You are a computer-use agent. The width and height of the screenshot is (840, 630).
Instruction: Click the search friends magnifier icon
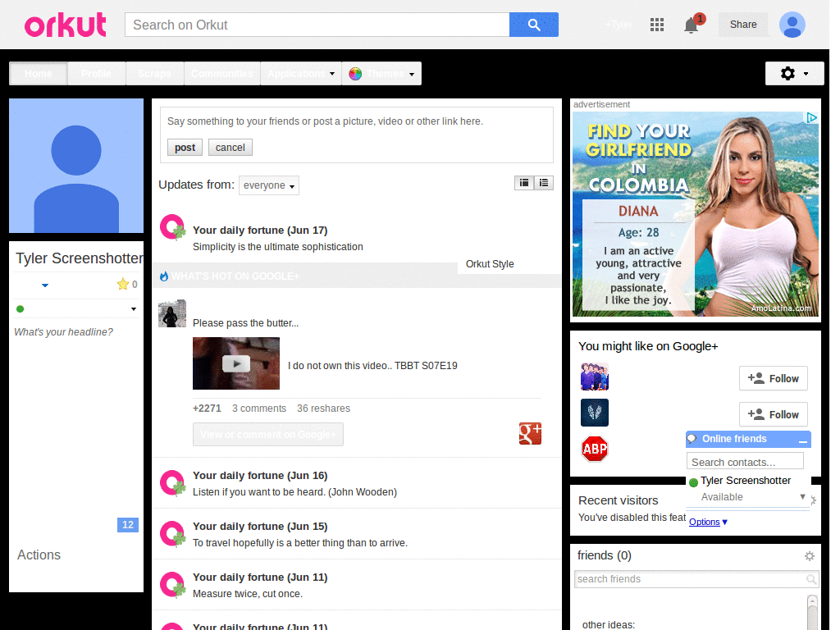(810, 579)
